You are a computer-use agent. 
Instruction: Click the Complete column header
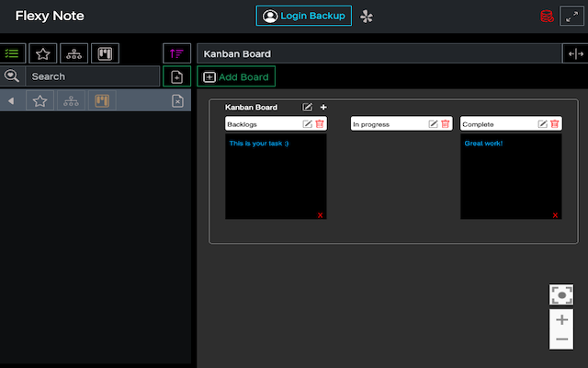coord(511,123)
